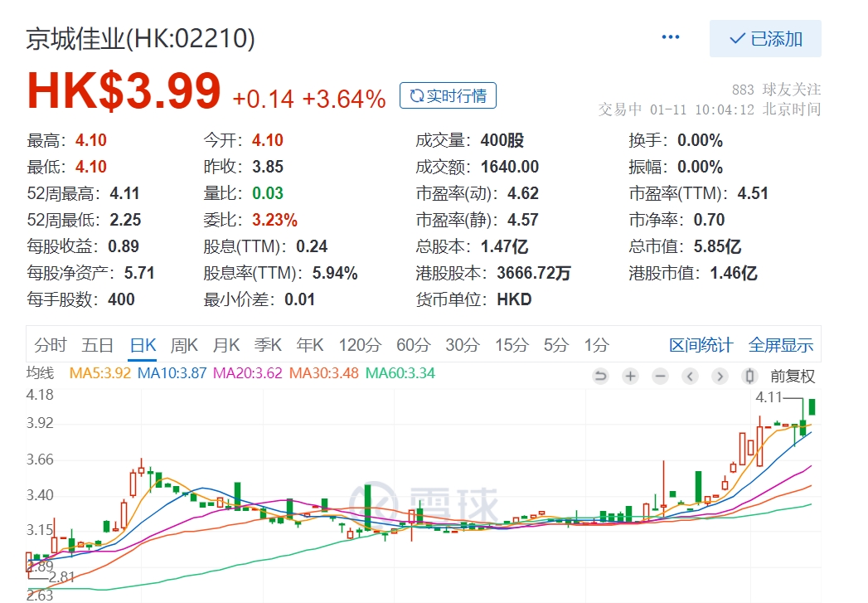Select the 年K chart tab
Screen dimensions: 868x603
309,345
